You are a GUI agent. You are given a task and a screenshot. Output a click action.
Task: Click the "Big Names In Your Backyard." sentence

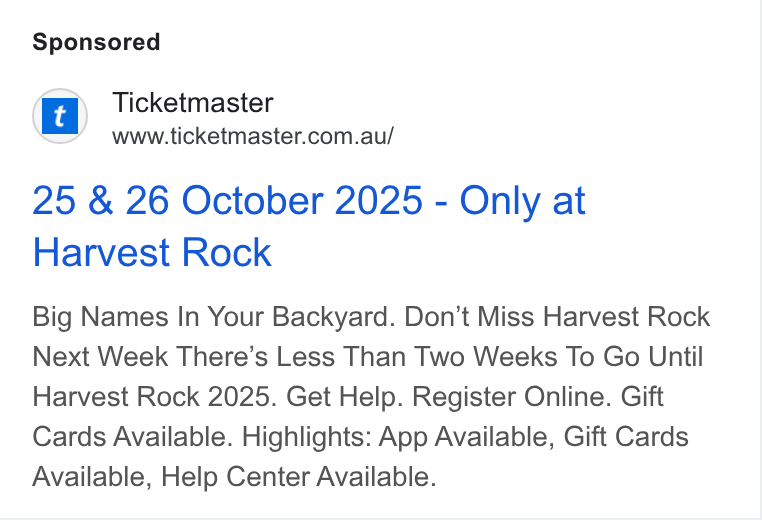[x=214, y=317]
